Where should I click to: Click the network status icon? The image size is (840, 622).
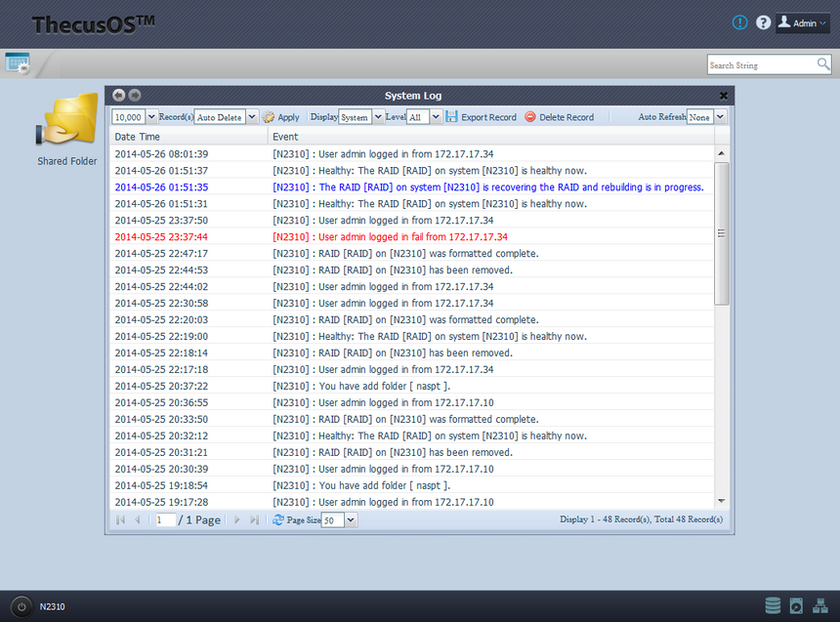tap(819, 605)
